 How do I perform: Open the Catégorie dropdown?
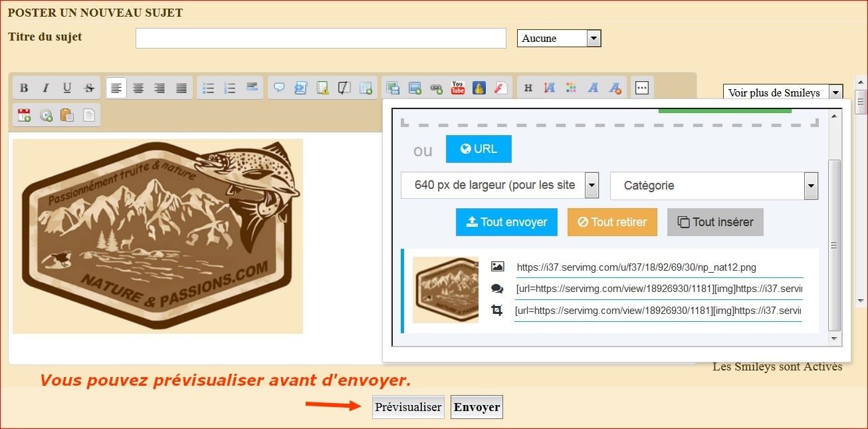pyautogui.click(x=714, y=186)
